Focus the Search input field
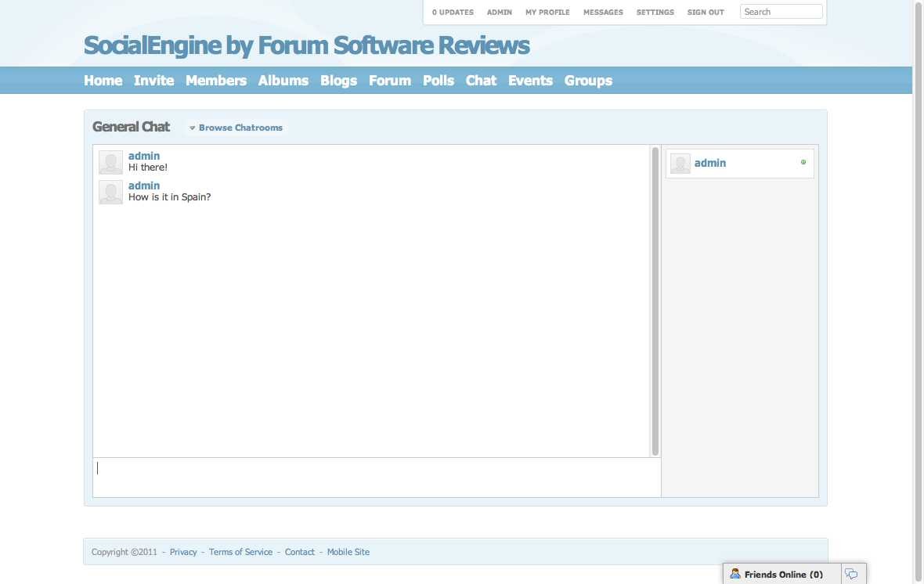This screenshot has width=924, height=584. (x=781, y=12)
